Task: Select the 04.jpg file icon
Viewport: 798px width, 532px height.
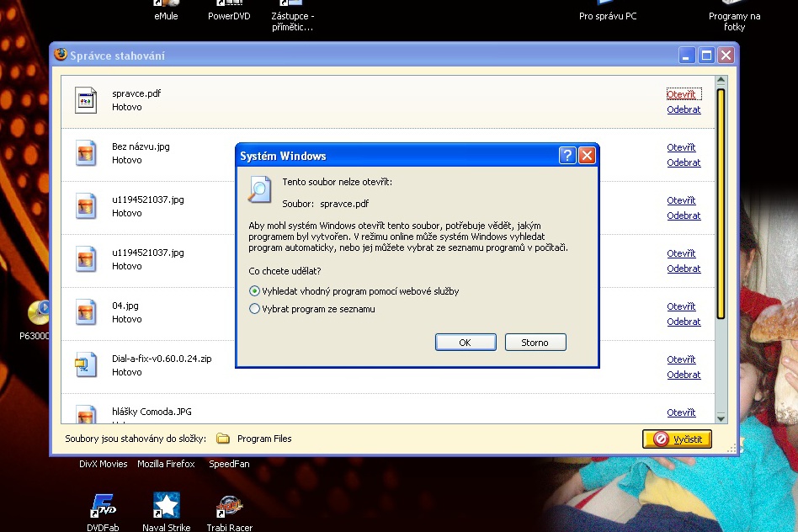Action: click(x=86, y=312)
